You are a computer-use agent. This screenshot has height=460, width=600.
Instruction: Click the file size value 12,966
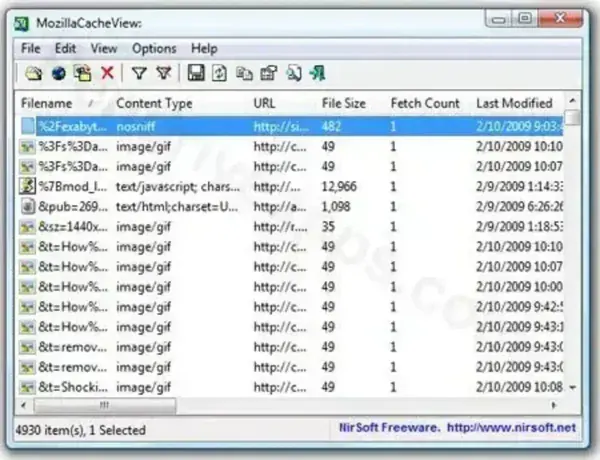click(x=339, y=186)
